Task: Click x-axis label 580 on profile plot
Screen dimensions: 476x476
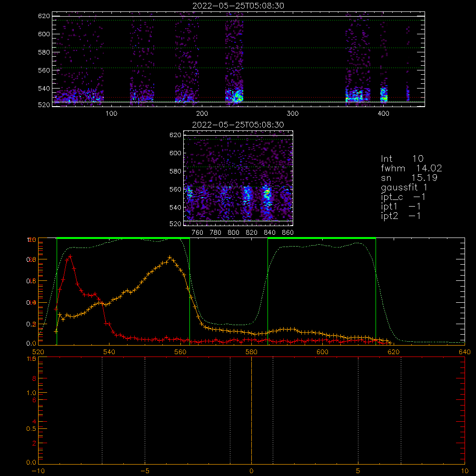Action: pos(251,352)
